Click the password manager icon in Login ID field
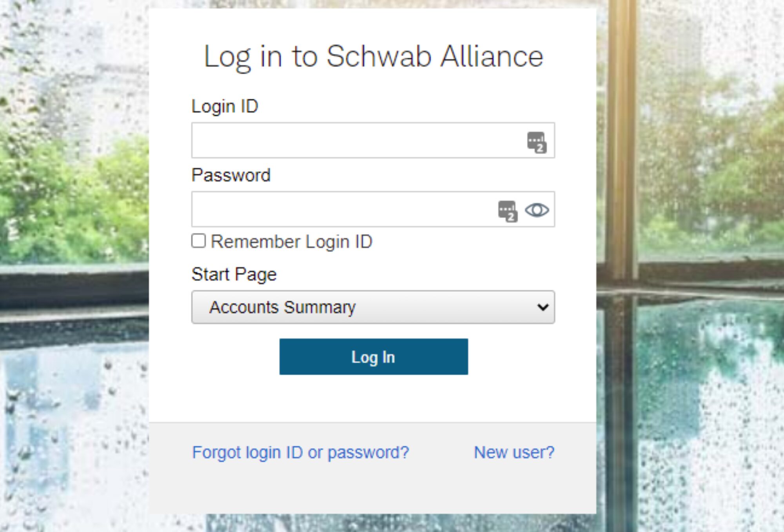Screen dimensions: 784x532 tap(537, 142)
